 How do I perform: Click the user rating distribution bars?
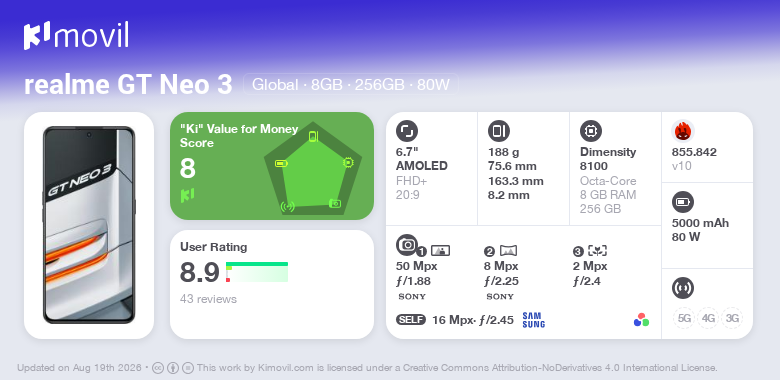tap(257, 272)
